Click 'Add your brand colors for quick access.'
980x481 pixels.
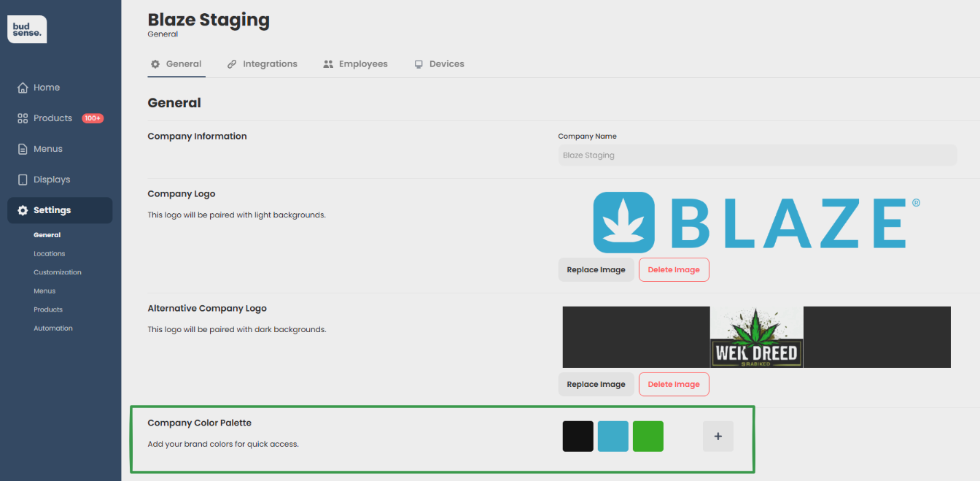click(223, 444)
